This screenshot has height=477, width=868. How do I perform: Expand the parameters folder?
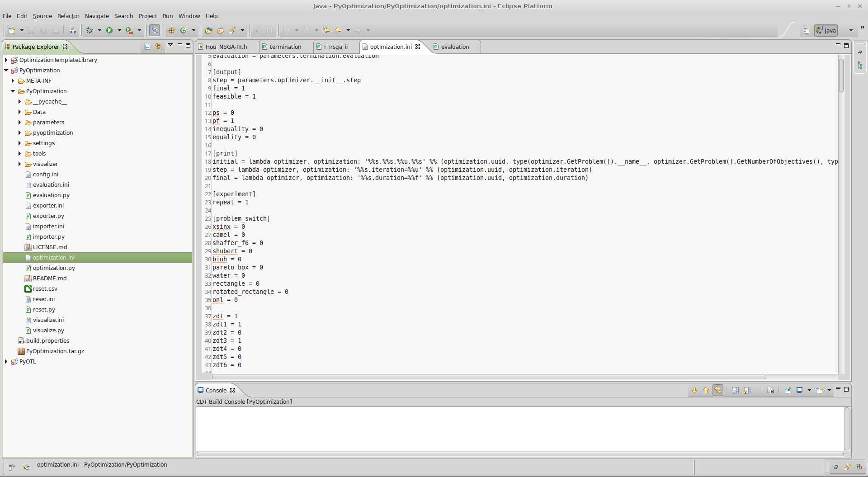point(19,122)
